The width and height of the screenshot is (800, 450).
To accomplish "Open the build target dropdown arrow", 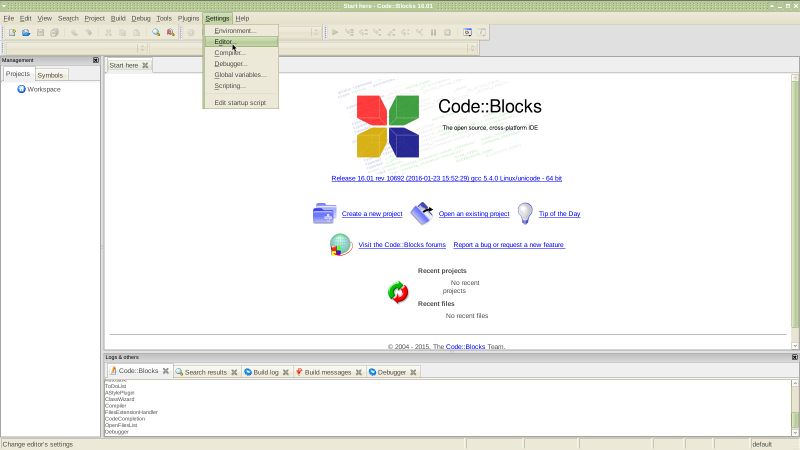I will coord(315,32).
